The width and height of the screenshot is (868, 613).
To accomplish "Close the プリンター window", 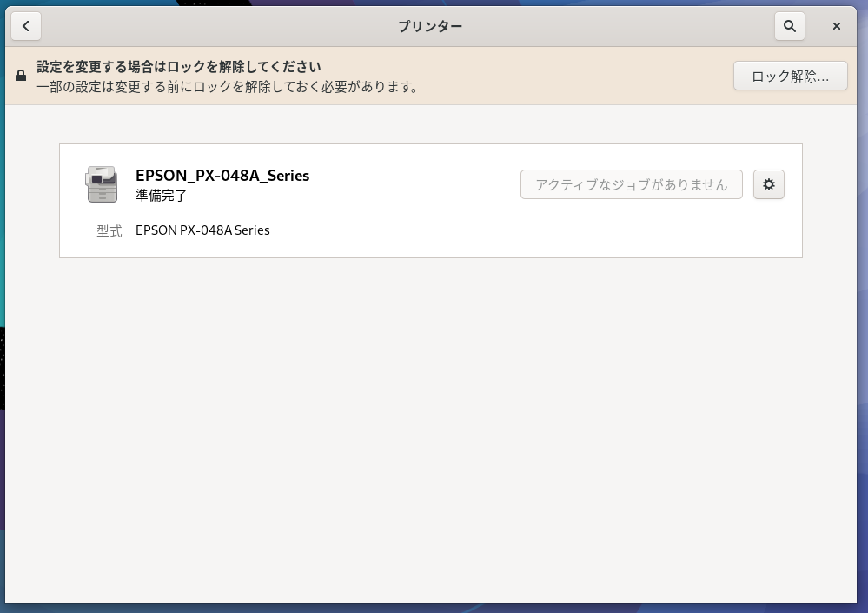I will click(837, 26).
